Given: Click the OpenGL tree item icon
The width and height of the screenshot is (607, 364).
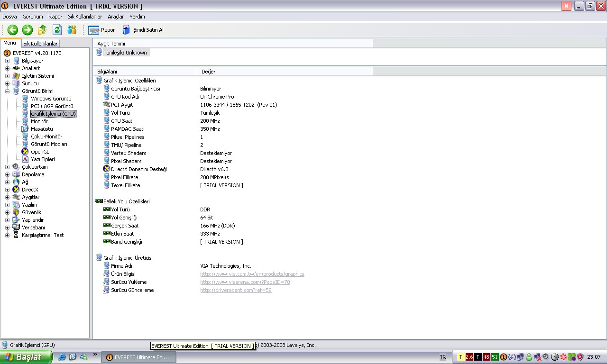Looking at the screenshot, I should pos(25,152).
